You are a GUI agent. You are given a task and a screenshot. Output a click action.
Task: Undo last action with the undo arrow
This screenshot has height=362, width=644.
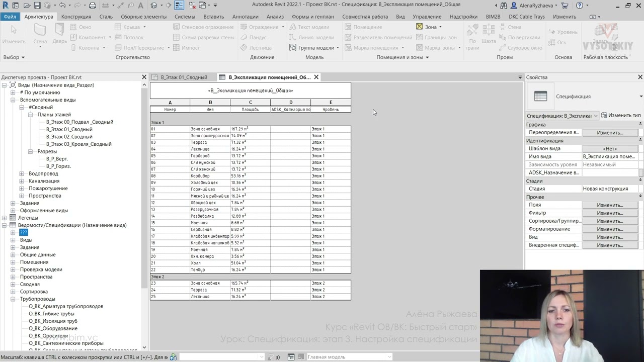(62, 6)
